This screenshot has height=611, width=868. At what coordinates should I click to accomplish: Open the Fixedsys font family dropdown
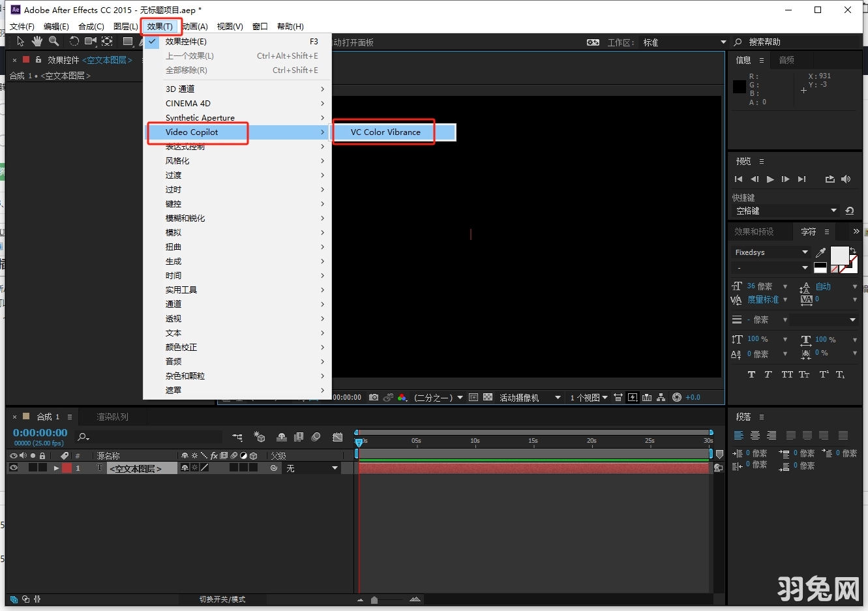click(x=805, y=252)
